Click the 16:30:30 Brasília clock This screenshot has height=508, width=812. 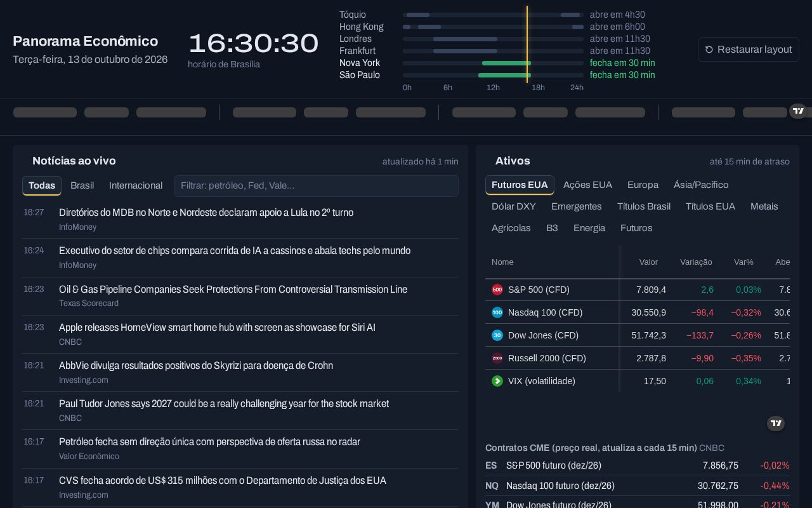click(x=253, y=43)
